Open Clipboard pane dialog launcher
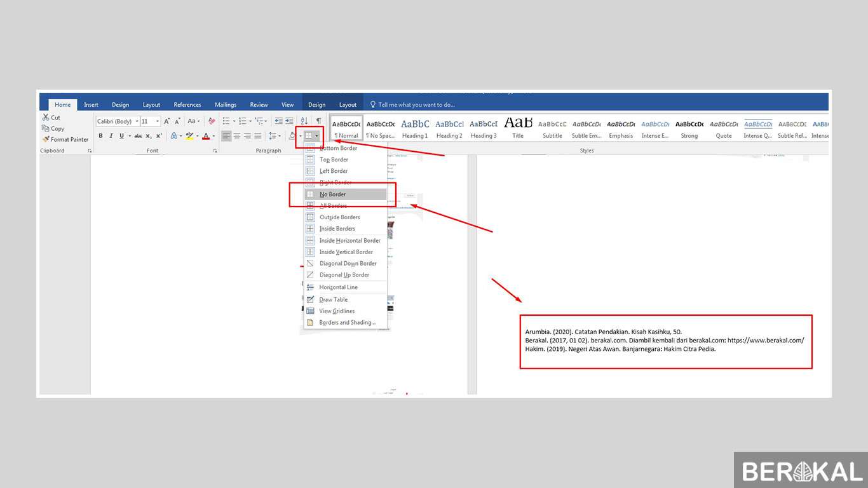The width and height of the screenshot is (868, 488). pyautogui.click(x=90, y=151)
